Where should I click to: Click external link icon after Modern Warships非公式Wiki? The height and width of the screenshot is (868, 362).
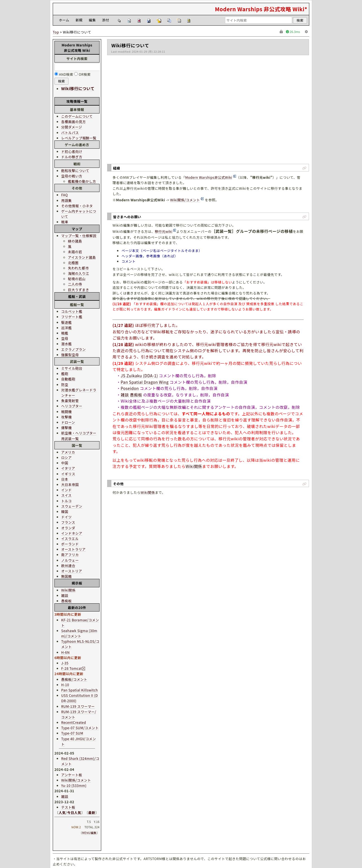[235, 176]
